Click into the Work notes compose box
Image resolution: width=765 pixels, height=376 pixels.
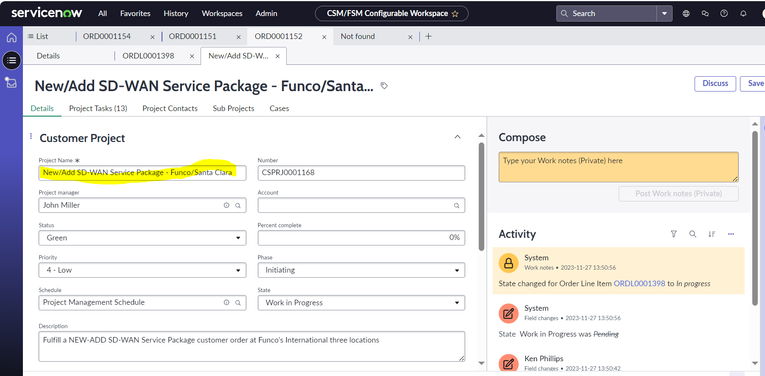click(619, 167)
